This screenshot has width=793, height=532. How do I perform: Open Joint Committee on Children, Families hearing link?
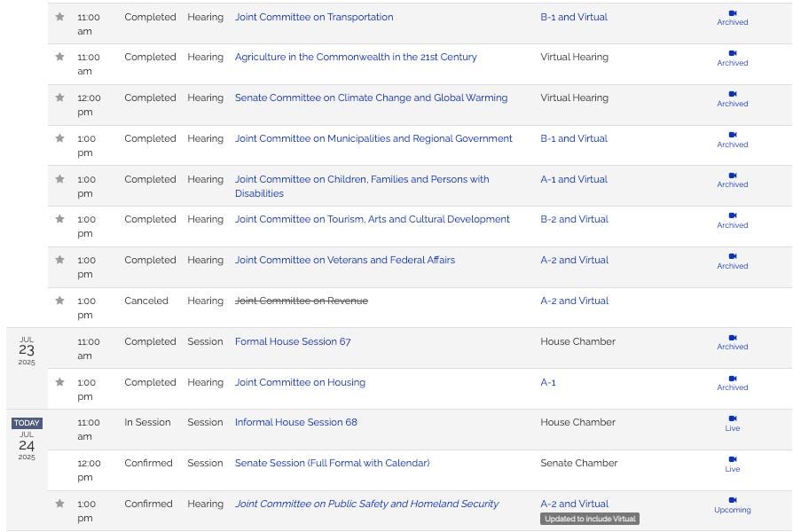tap(362, 186)
